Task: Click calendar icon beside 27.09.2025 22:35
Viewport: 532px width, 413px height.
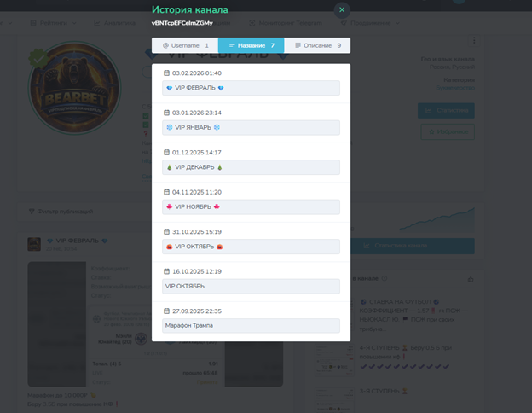Action: pyautogui.click(x=166, y=311)
